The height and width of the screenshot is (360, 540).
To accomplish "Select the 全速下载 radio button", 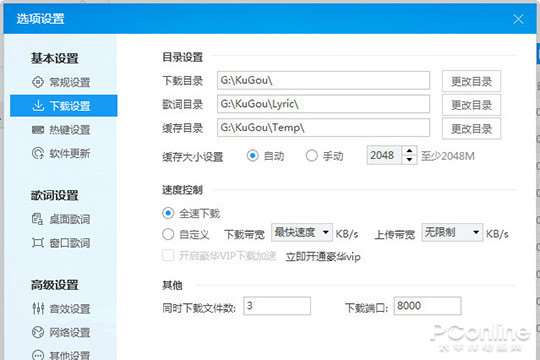I will point(168,213).
